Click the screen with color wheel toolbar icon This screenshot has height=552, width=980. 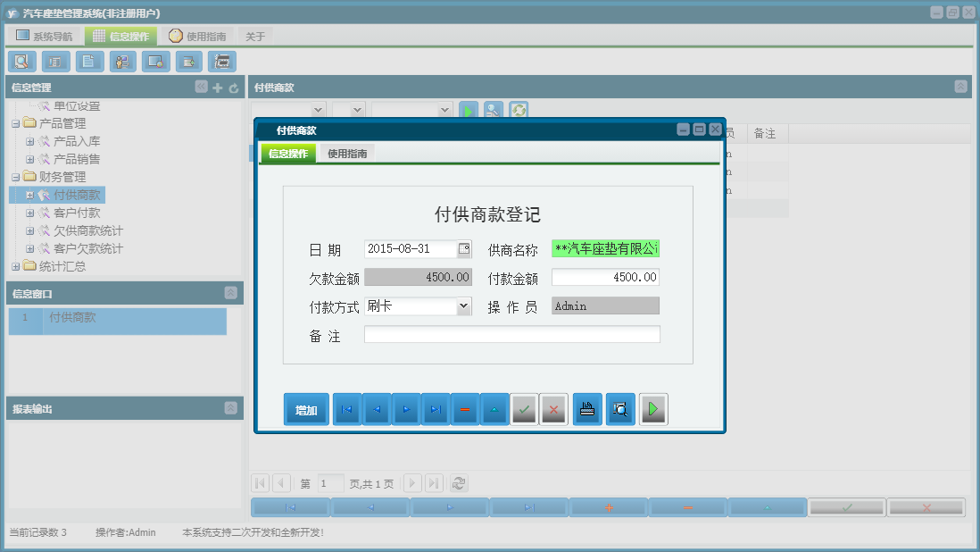pos(155,62)
